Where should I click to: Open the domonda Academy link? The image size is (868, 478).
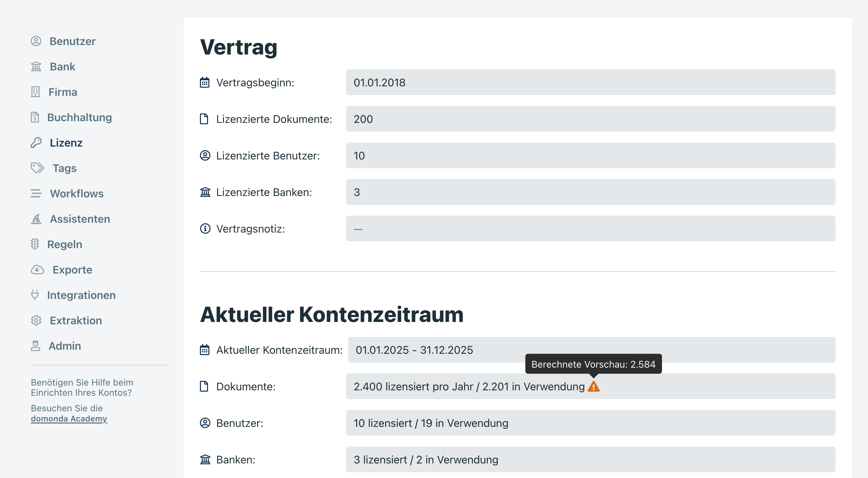click(69, 418)
